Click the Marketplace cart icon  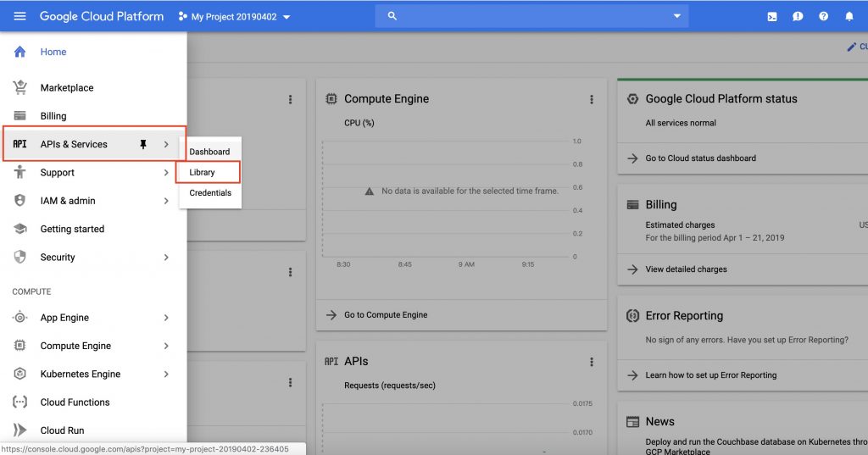coord(20,87)
